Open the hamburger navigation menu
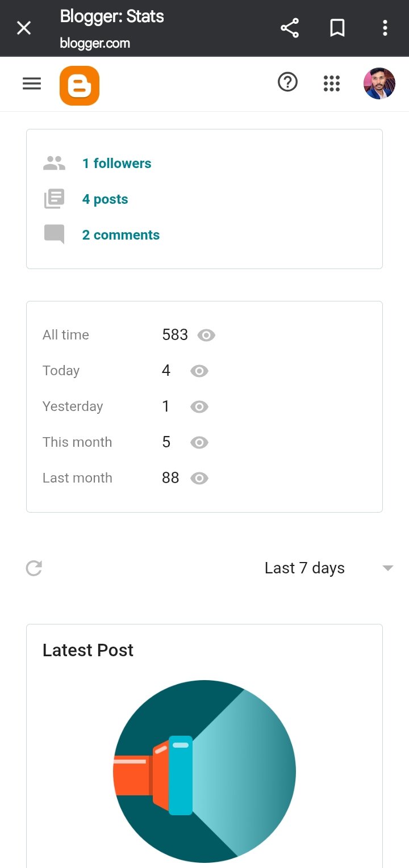This screenshot has height=868, width=409. 32,84
